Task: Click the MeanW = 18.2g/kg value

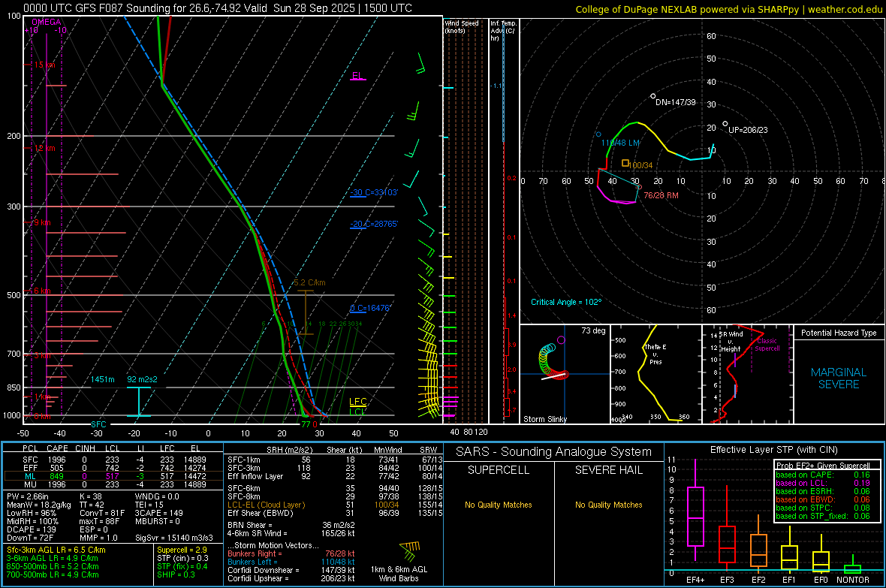Action: click(39, 505)
